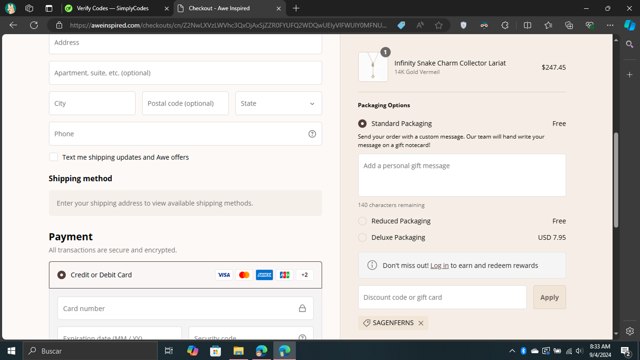Focus the Phone number field
Screen dimensions: 640x360
pyautogui.click(x=185, y=134)
